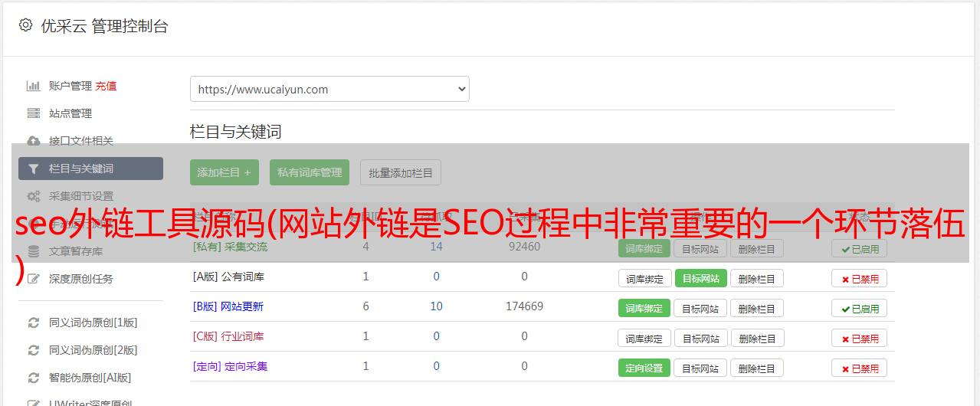980x406 pixels.
Task: Click the green 定向设置 button
Action: click(x=644, y=368)
